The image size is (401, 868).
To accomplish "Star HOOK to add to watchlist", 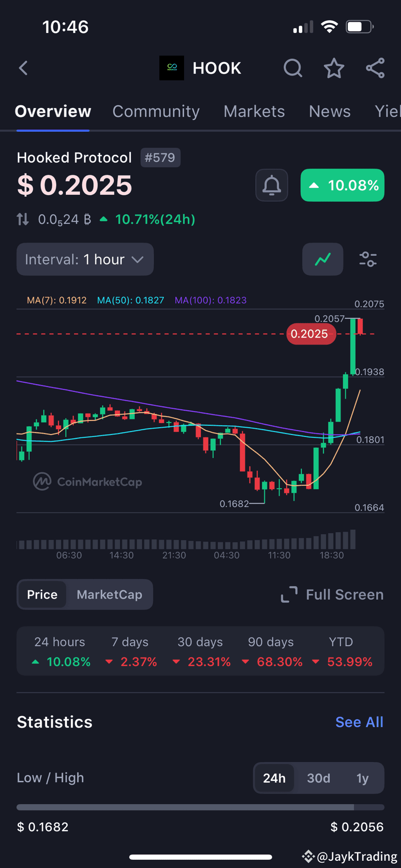I will [x=334, y=68].
